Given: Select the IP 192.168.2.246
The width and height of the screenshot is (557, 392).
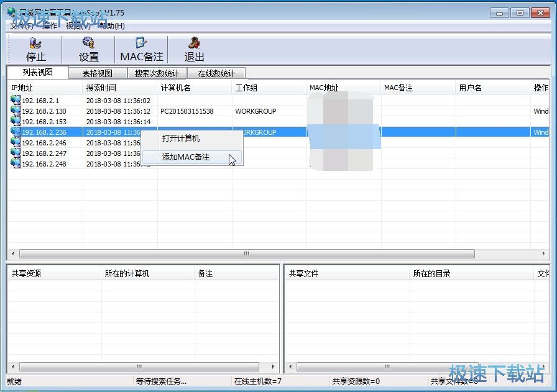Looking at the screenshot, I should pyautogui.click(x=44, y=143).
